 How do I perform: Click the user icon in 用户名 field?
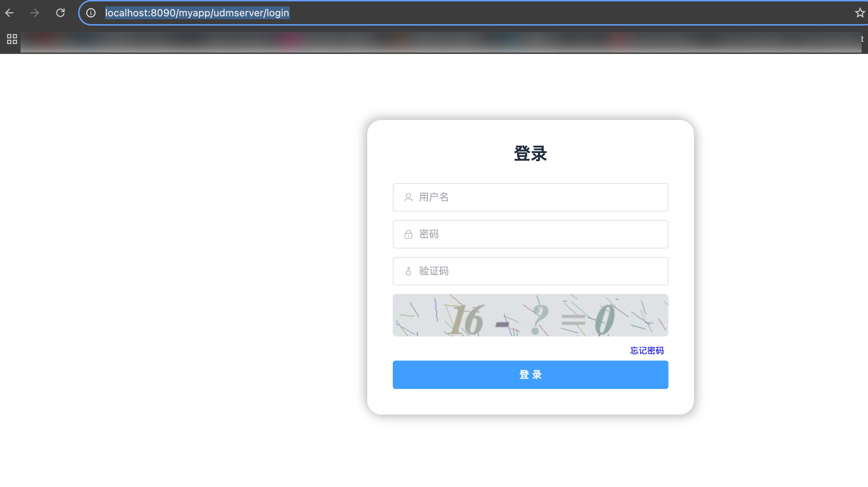[408, 197]
